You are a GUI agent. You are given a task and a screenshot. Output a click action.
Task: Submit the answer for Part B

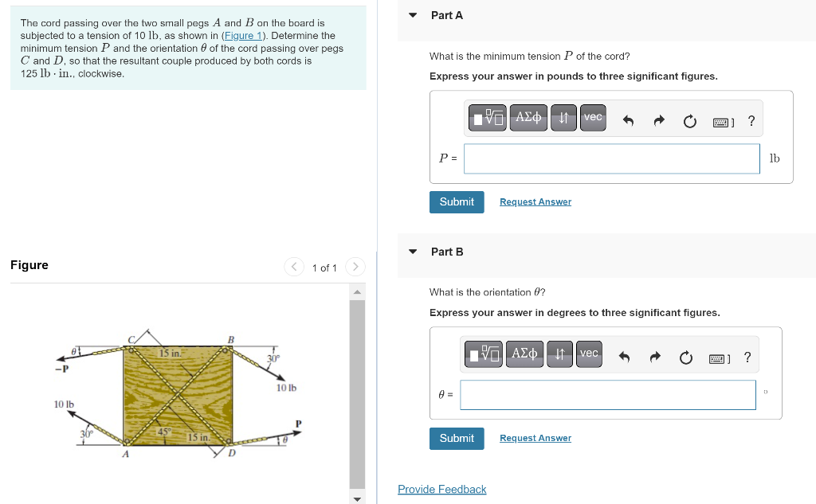coord(457,438)
